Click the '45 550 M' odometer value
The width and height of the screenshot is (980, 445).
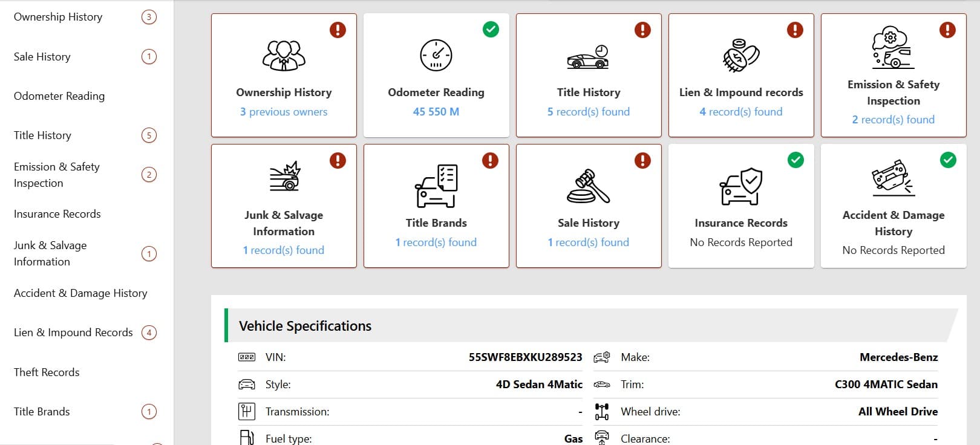(x=436, y=112)
